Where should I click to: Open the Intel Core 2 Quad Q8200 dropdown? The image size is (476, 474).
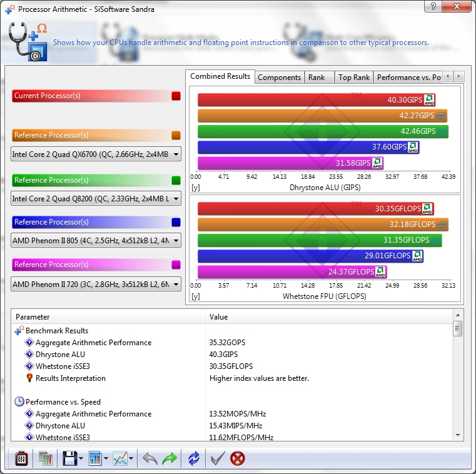[96, 199]
